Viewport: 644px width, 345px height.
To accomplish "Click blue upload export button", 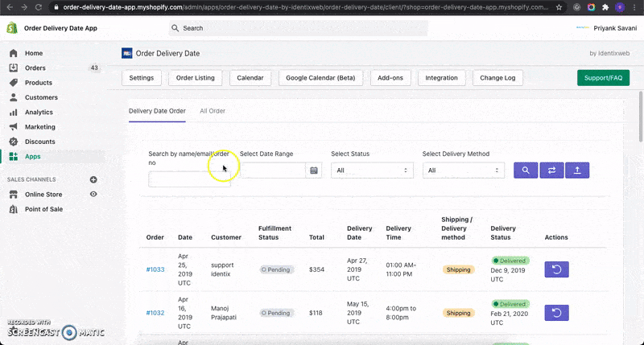I will point(577,170).
